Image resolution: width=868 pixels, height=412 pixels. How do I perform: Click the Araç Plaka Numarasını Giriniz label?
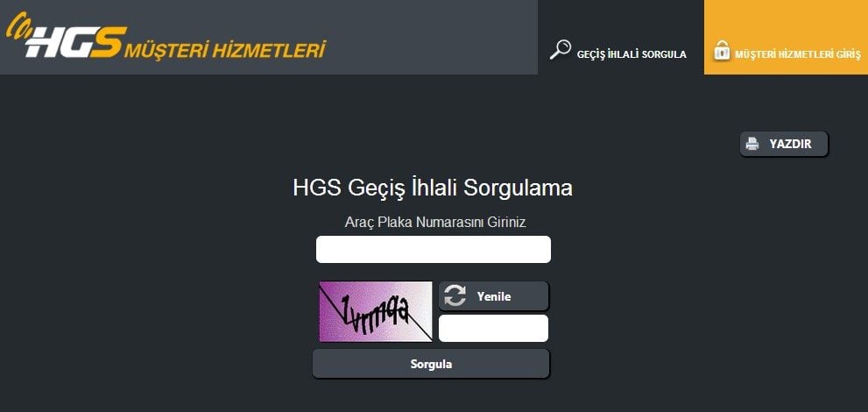pos(435,222)
